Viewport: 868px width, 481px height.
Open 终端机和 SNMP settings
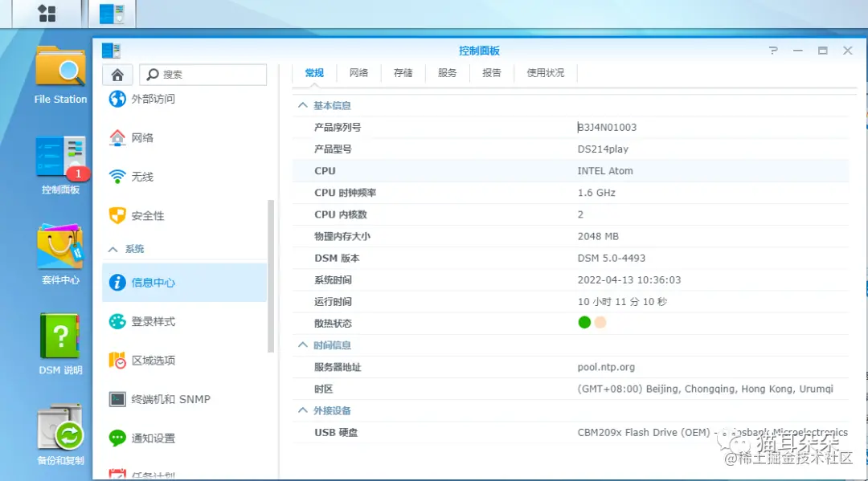pos(170,398)
